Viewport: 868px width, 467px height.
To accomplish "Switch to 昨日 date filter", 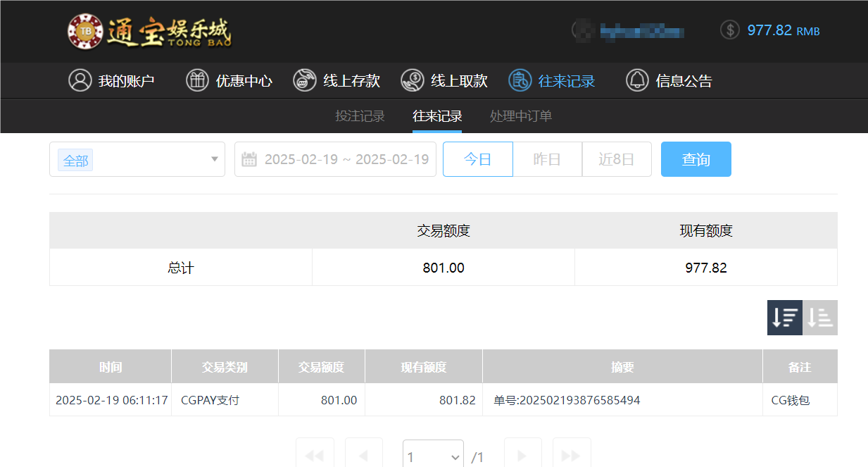I will (548, 159).
